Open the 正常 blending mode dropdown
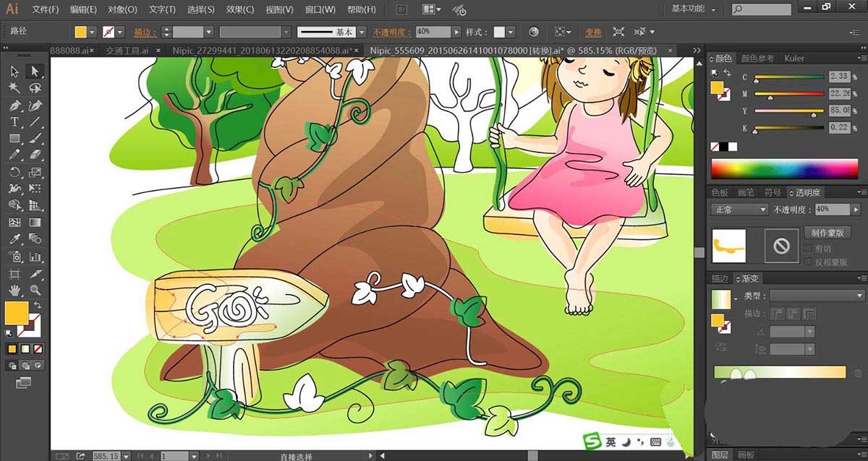This screenshot has width=868, height=461. click(x=739, y=209)
